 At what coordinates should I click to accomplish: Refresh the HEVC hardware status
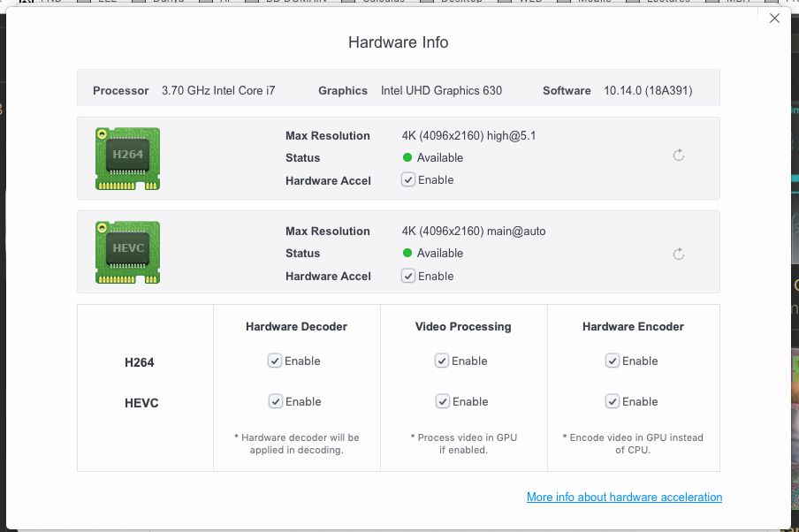(x=678, y=254)
